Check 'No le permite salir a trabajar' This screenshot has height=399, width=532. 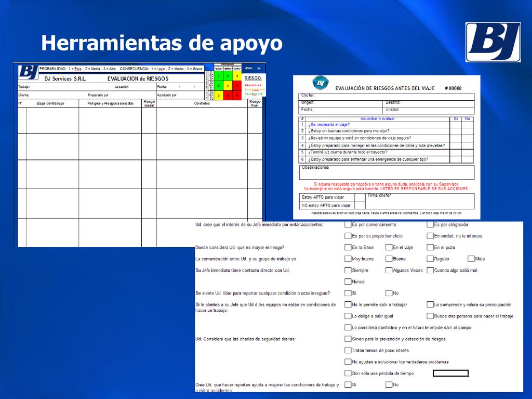click(348, 304)
